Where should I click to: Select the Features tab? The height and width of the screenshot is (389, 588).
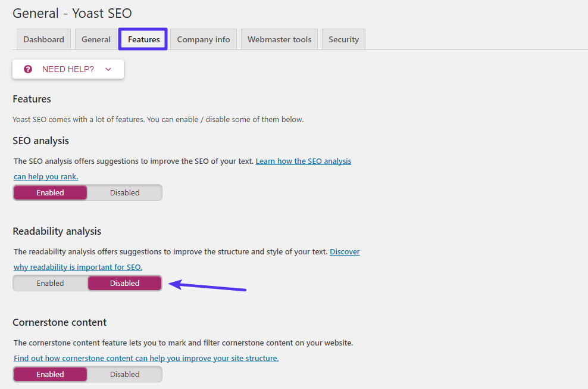(143, 39)
